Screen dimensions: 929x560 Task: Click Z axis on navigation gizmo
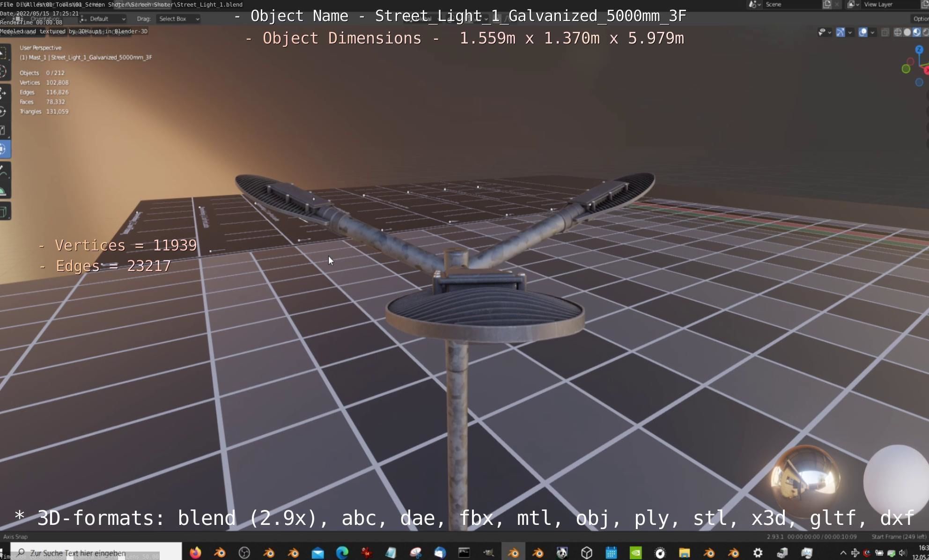coord(919,49)
